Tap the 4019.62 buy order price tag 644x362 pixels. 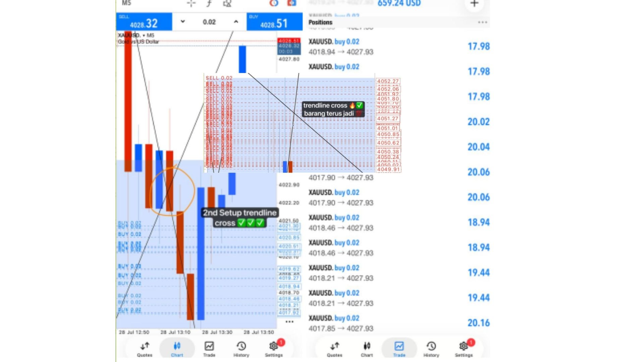289,269
